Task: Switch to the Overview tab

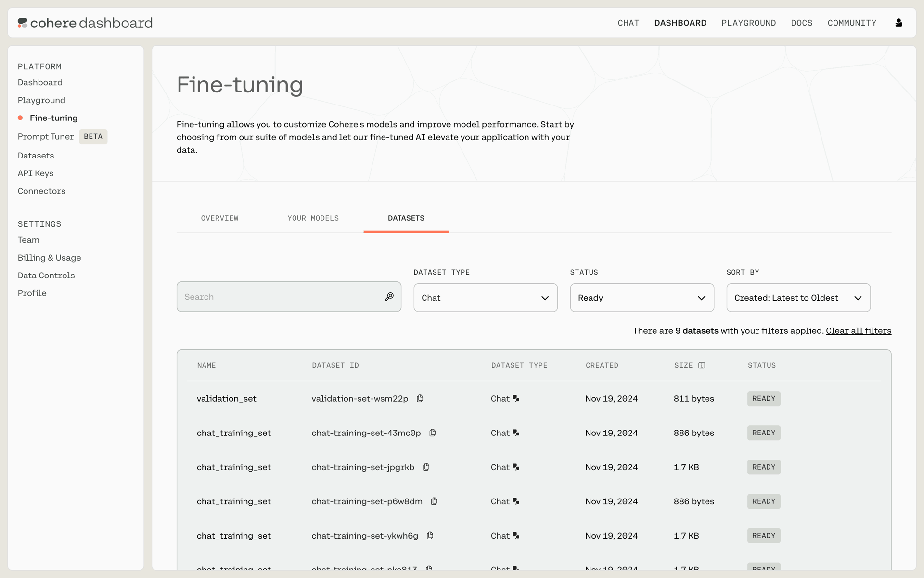Action: point(219,218)
